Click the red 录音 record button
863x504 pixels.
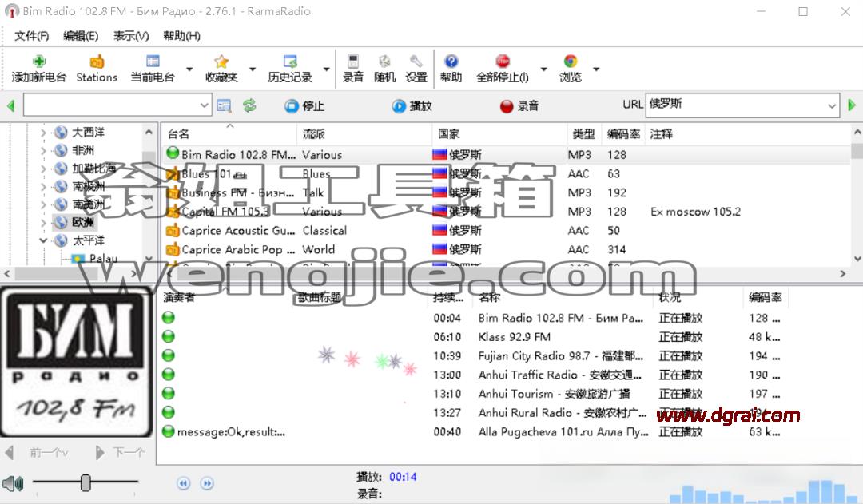(x=519, y=105)
